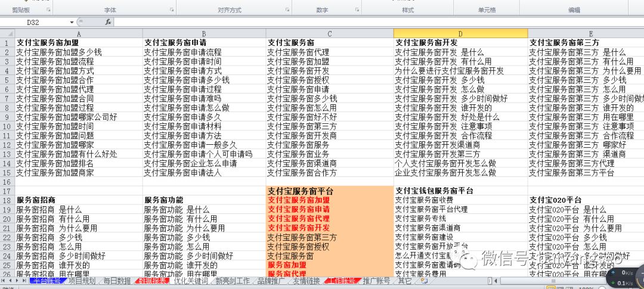Screen dimensions: 644x289
Task: Click cell 支付宝服务窗第三方平台
Action: [x=586, y=172]
